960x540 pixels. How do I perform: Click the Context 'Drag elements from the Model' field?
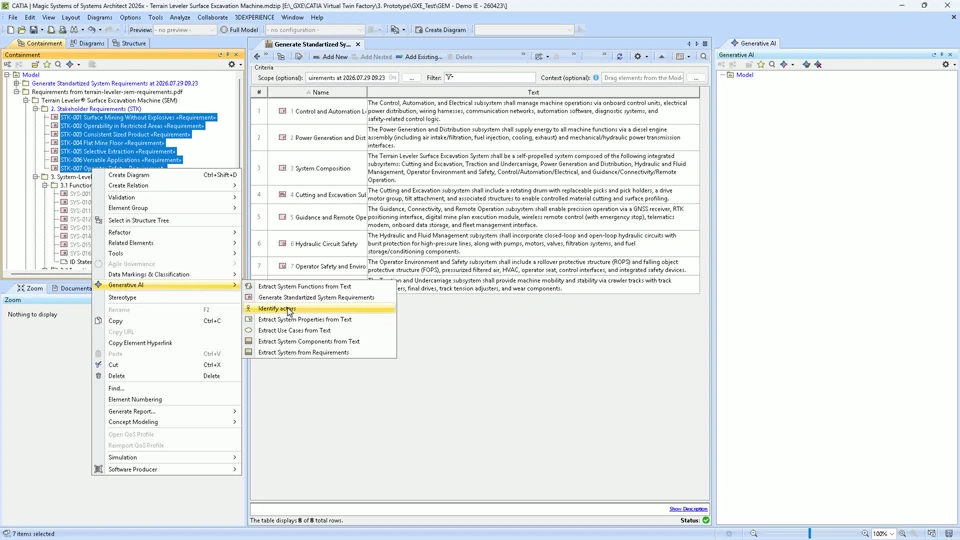(x=643, y=78)
